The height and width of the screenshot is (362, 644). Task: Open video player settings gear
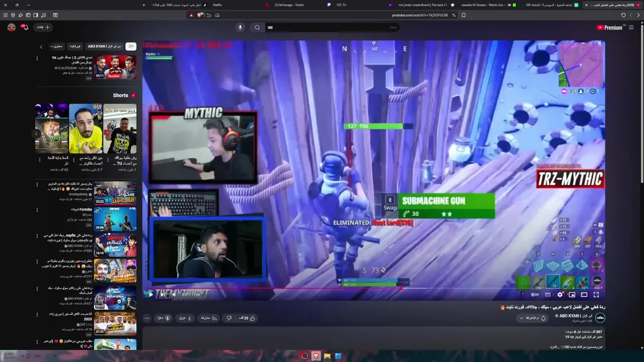560,295
